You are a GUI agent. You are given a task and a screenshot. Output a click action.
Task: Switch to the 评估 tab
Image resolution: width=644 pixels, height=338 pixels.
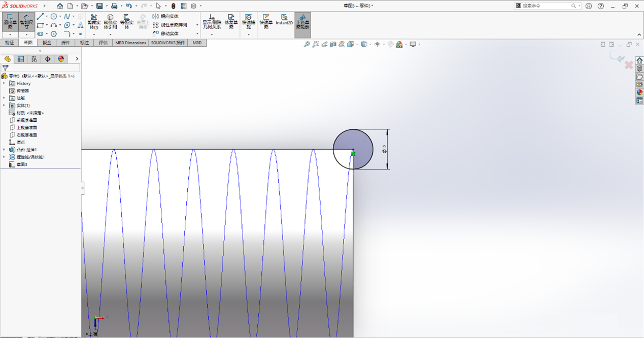click(x=104, y=43)
